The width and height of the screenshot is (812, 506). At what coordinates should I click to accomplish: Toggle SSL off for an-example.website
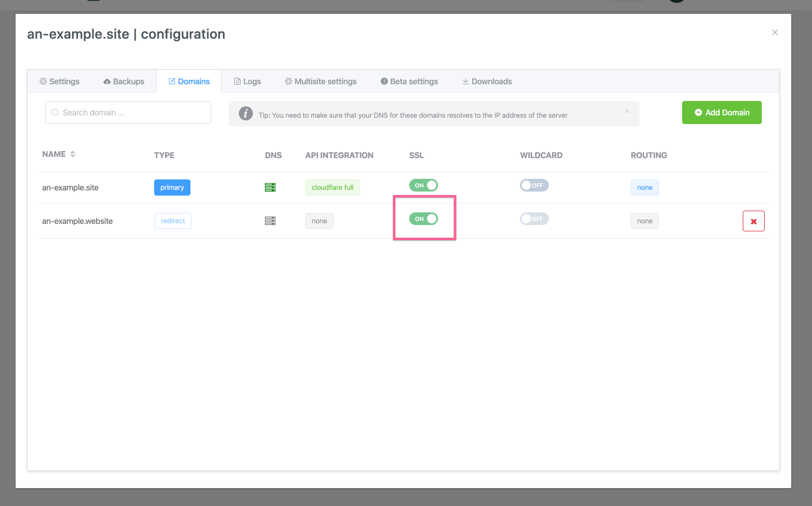coord(424,219)
